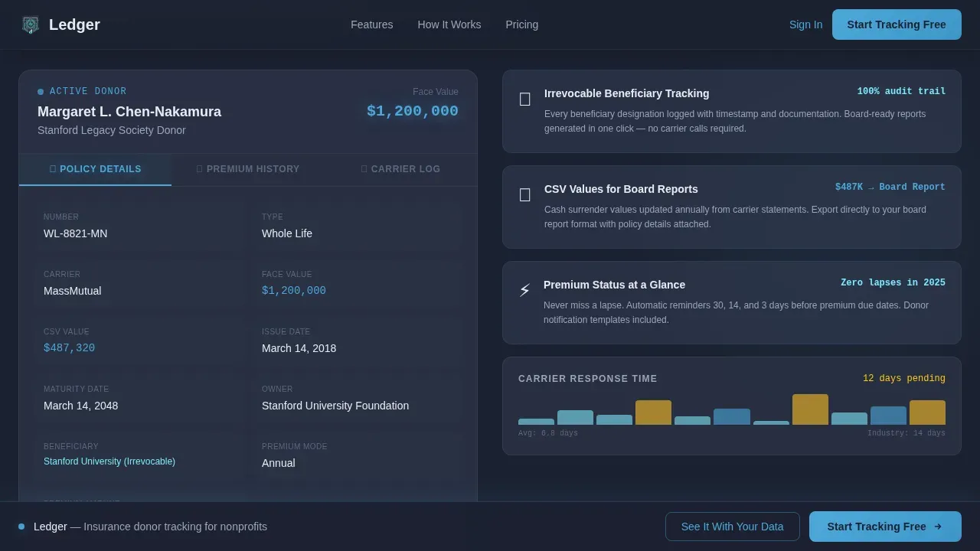Click Premium Status at a Glance heading
Viewport: 980px width, 551px height.
614,285
